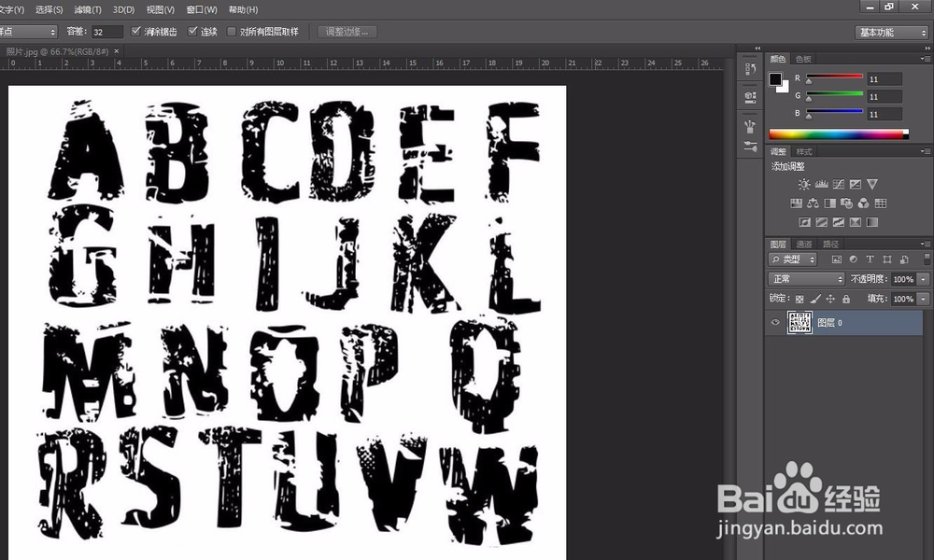Screen dimensions: 934x560
Task: Filter layers by shape layers
Action: (887, 259)
